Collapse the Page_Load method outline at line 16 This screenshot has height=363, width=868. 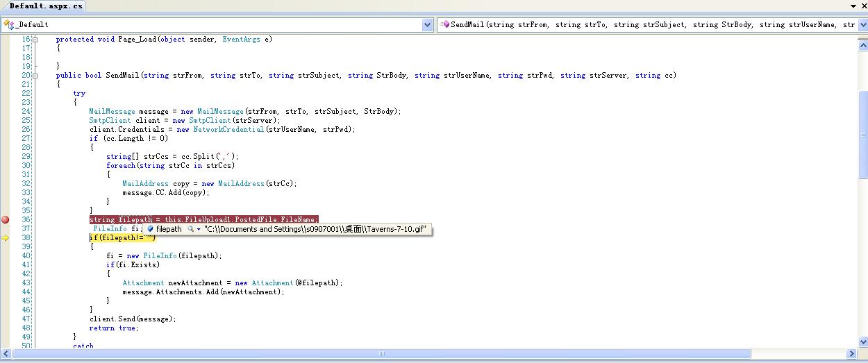pyautogui.click(x=35, y=40)
